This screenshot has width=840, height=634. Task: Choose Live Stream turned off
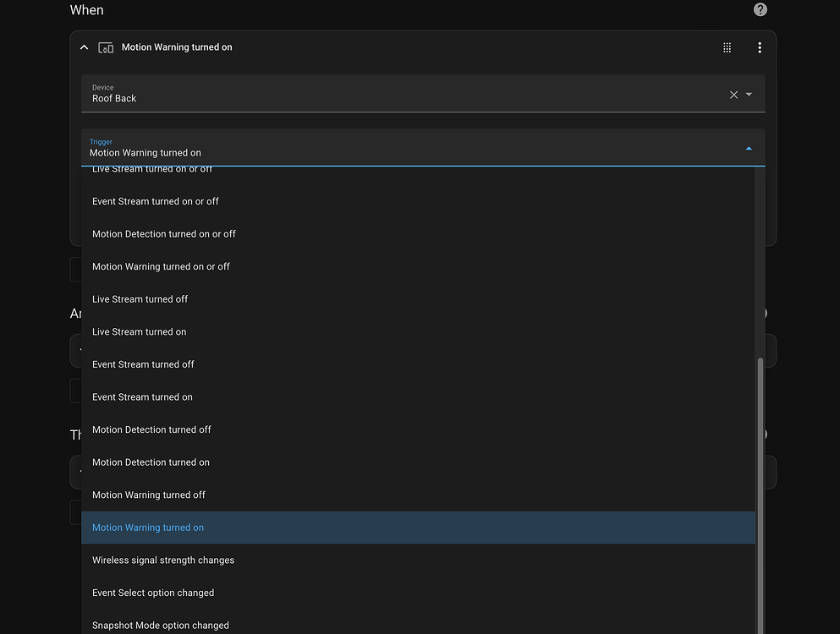point(139,298)
